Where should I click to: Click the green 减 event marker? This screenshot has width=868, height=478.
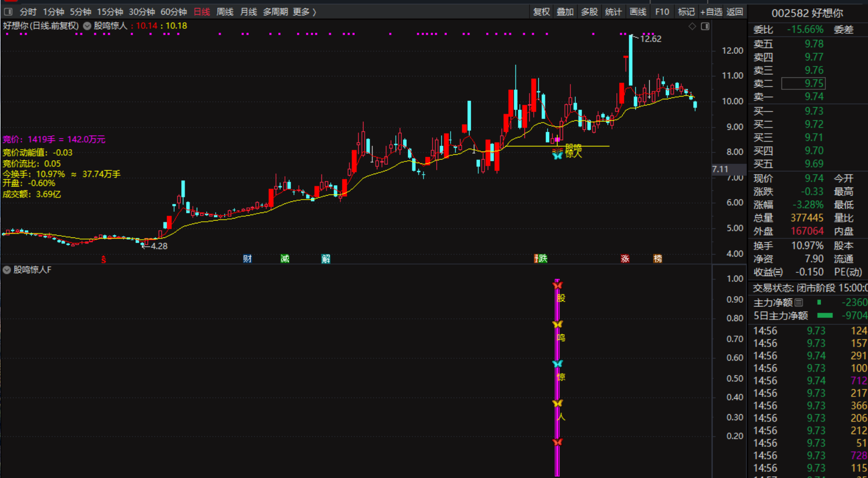click(x=285, y=258)
